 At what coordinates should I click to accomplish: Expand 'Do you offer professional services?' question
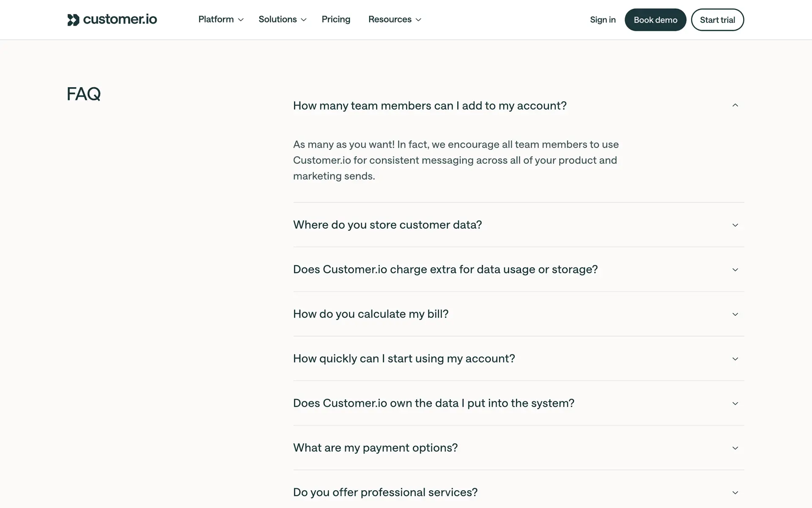[x=385, y=492]
